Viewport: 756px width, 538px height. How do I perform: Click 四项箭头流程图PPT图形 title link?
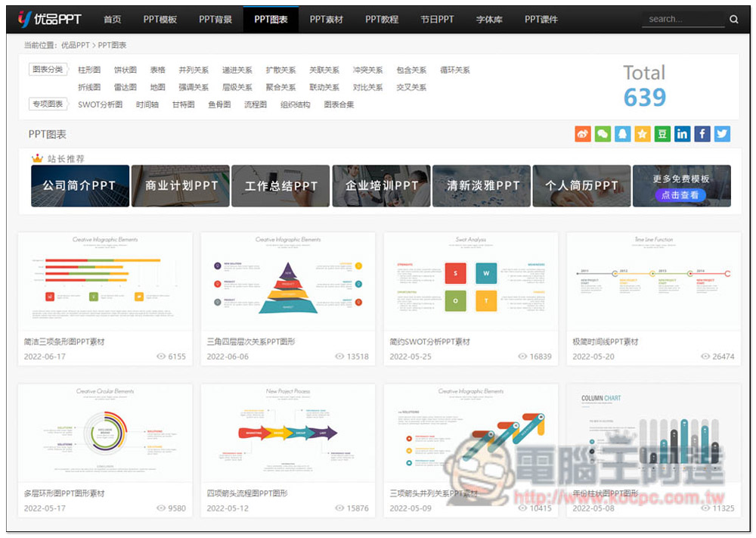[247, 493]
